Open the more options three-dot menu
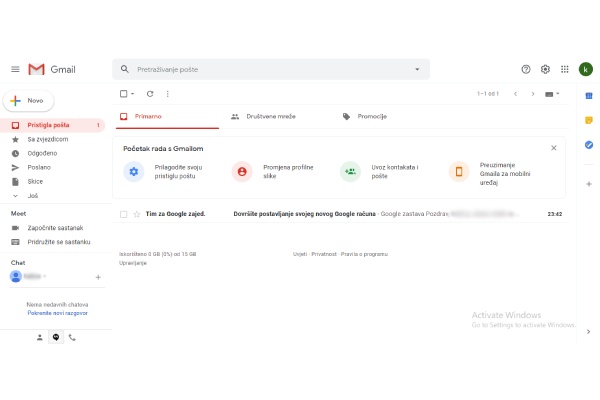600x400 pixels. click(168, 94)
